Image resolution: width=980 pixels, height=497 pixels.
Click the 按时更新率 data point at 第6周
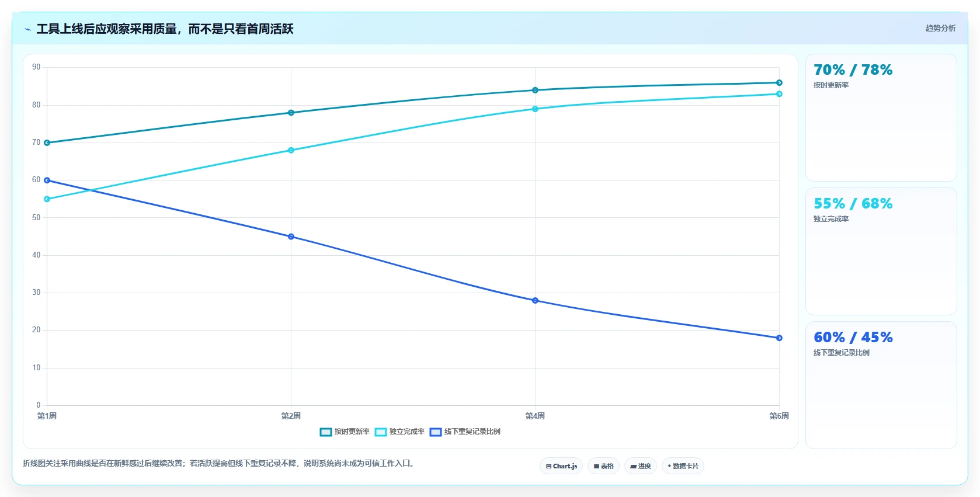[779, 83]
